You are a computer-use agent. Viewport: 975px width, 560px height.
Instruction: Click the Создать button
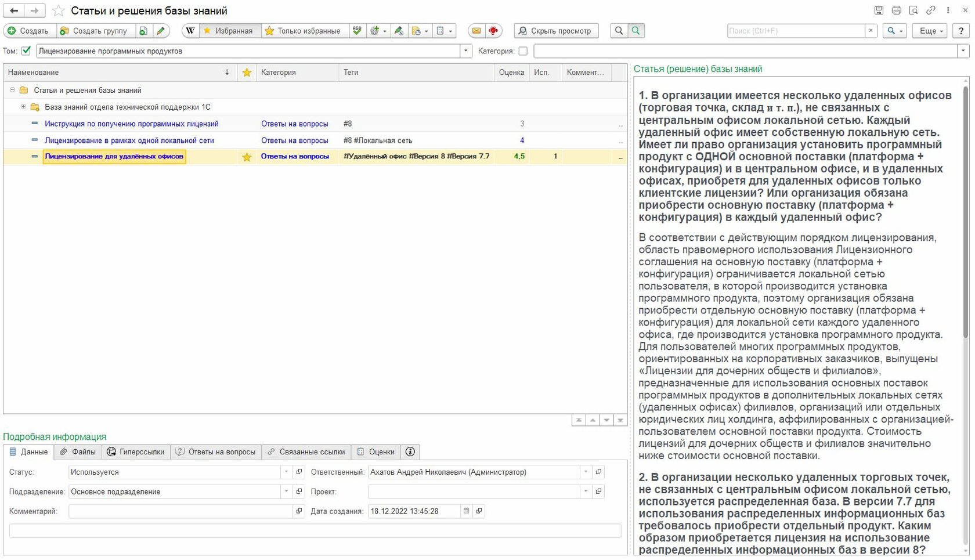[30, 31]
